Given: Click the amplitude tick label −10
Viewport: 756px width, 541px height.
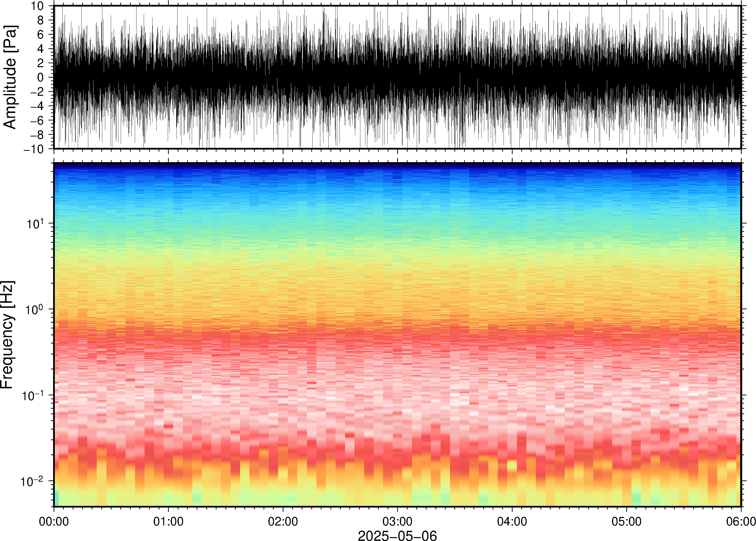Looking at the screenshot, I should tap(34, 149).
